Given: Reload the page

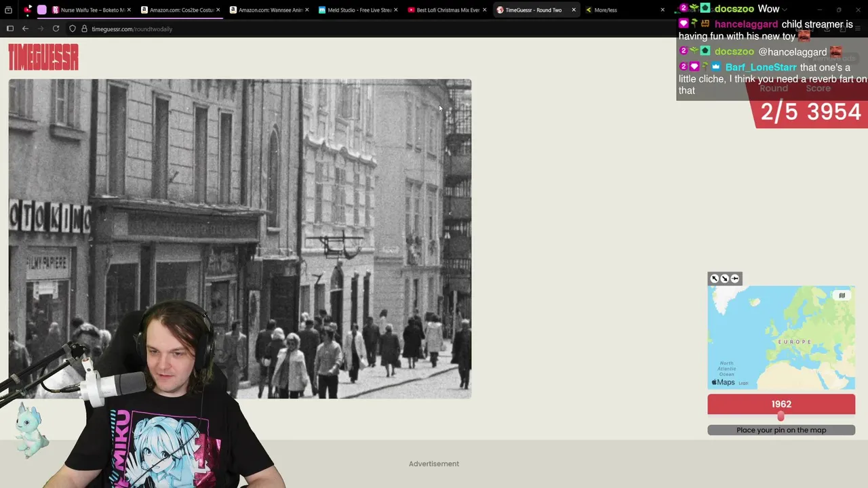Looking at the screenshot, I should (x=56, y=28).
